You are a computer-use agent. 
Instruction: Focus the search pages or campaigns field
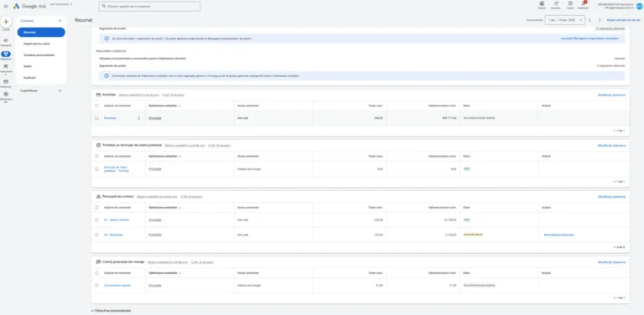click(149, 6)
